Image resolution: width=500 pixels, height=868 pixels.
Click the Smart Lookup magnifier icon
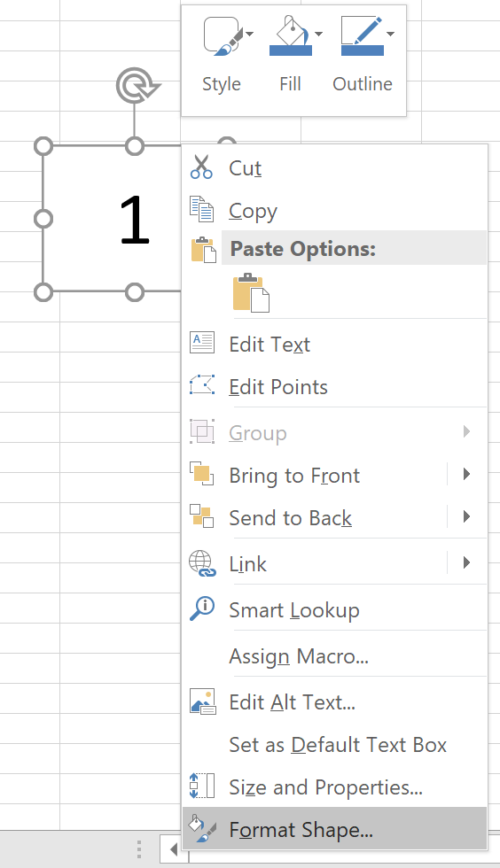pyautogui.click(x=202, y=608)
